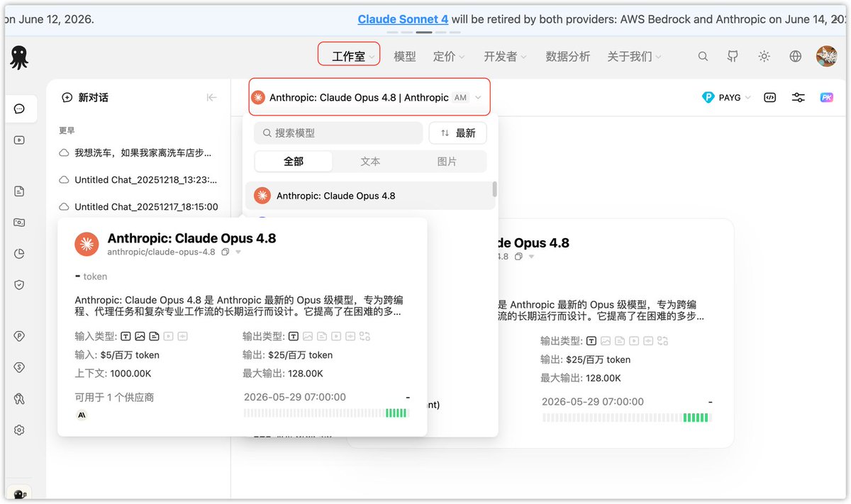Click 输入: $5/百万 token in front popup
Image resolution: width=851 pixels, height=504 pixels.
pos(117,355)
